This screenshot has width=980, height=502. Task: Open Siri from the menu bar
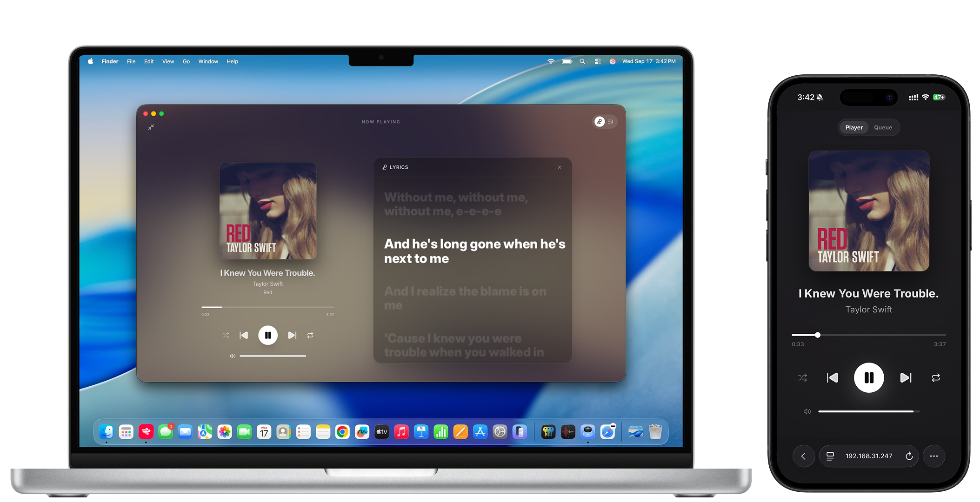[x=613, y=61]
